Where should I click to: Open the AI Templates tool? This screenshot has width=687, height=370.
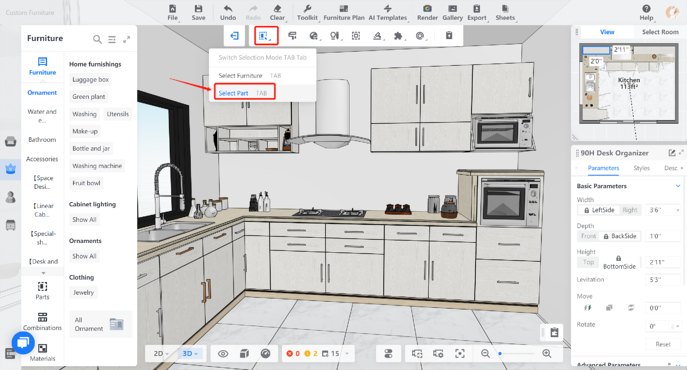[x=388, y=13]
